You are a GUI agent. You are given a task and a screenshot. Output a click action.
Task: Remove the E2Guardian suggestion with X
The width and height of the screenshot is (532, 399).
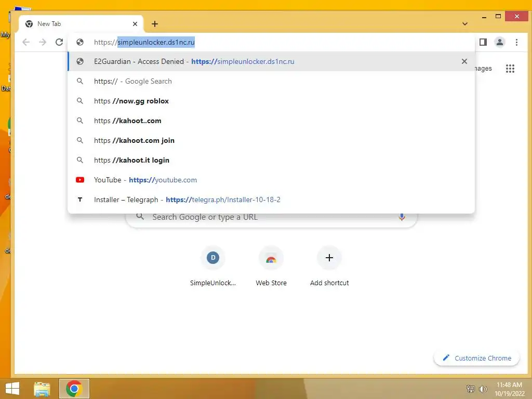(x=464, y=61)
